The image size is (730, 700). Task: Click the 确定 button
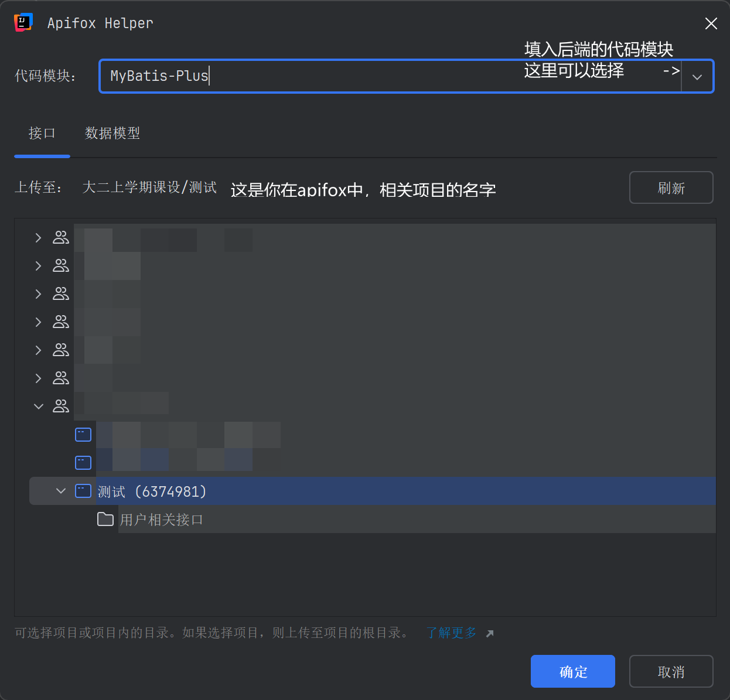572,671
